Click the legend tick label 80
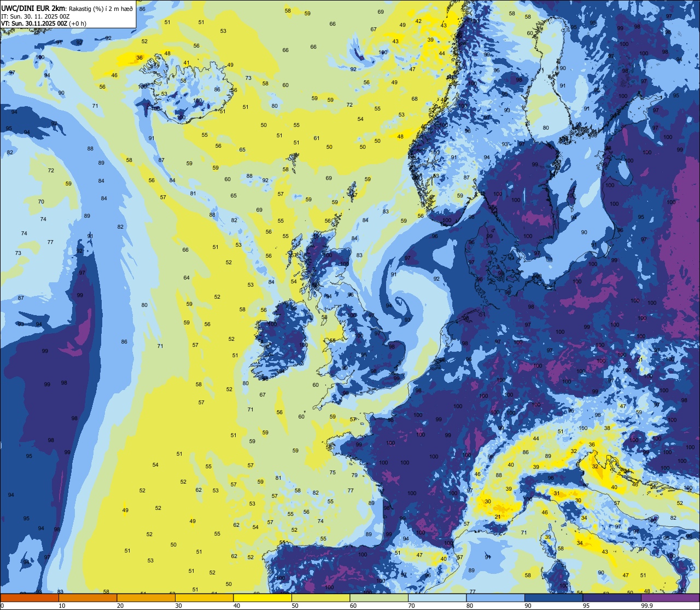 [x=470, y=606]
